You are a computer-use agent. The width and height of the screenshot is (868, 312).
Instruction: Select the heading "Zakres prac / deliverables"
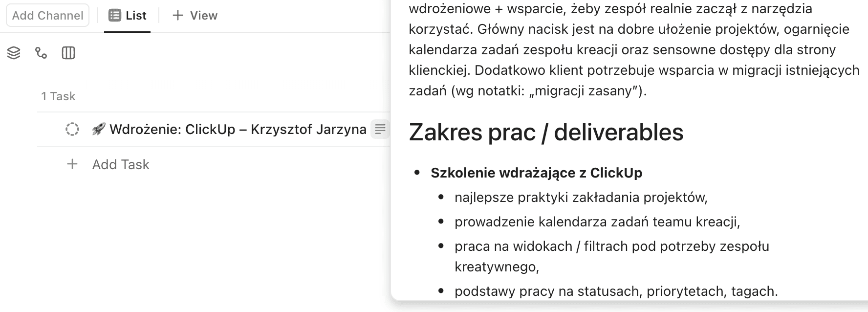(x=546, y=133)
